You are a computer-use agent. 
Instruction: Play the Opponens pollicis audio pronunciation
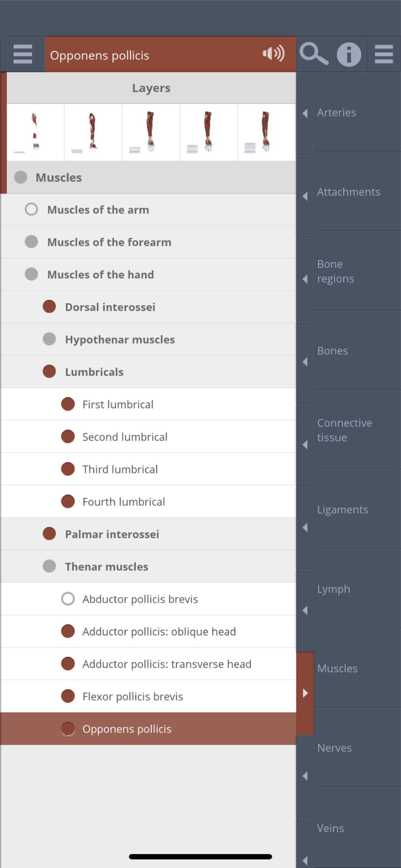click(x=273, y=54)
